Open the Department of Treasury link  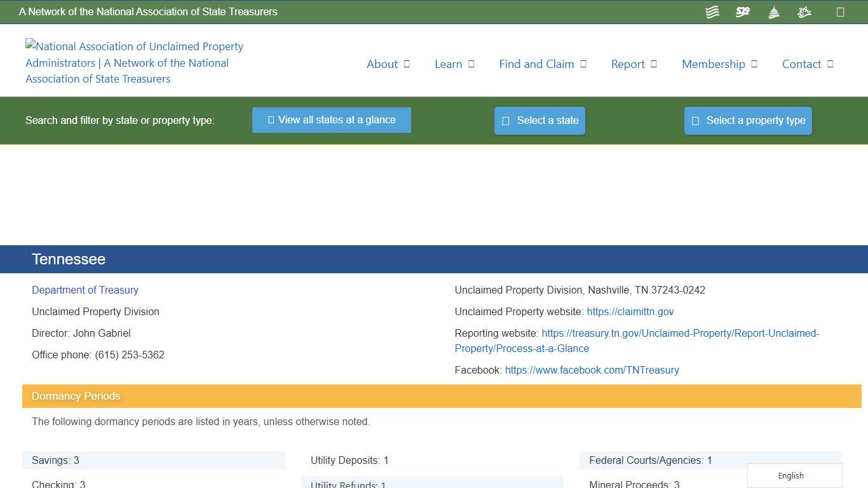[85, 290]
